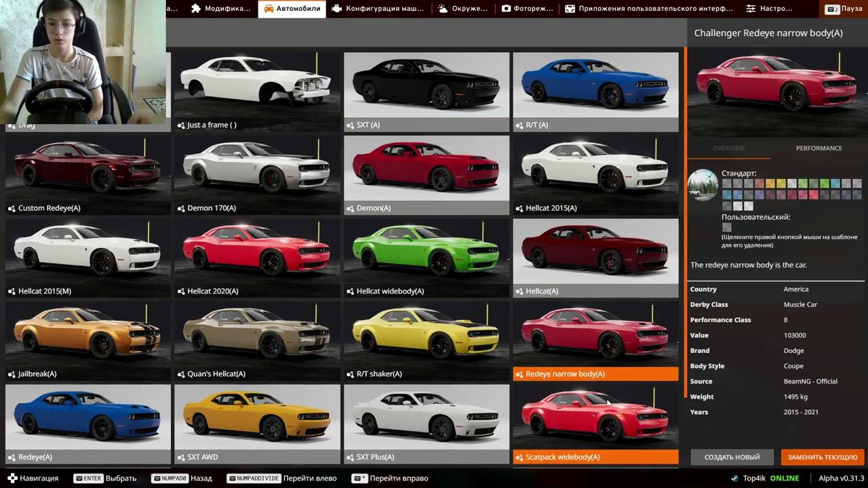Click the ENTER Выбрать hint
This screenshot has height=488, width=868.
[x=105, y=479]
